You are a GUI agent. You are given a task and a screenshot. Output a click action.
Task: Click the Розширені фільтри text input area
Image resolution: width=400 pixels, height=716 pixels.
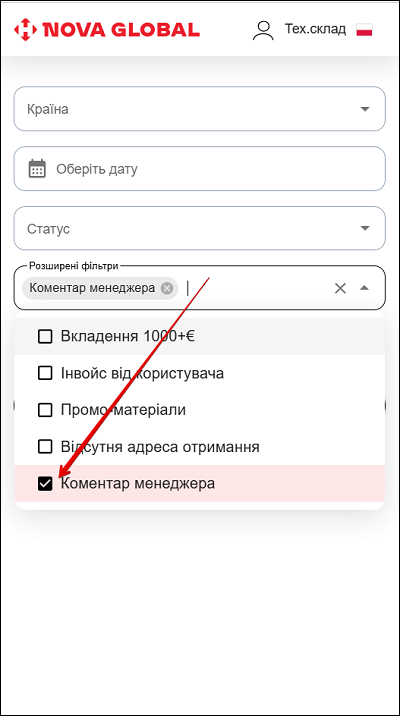256,288
